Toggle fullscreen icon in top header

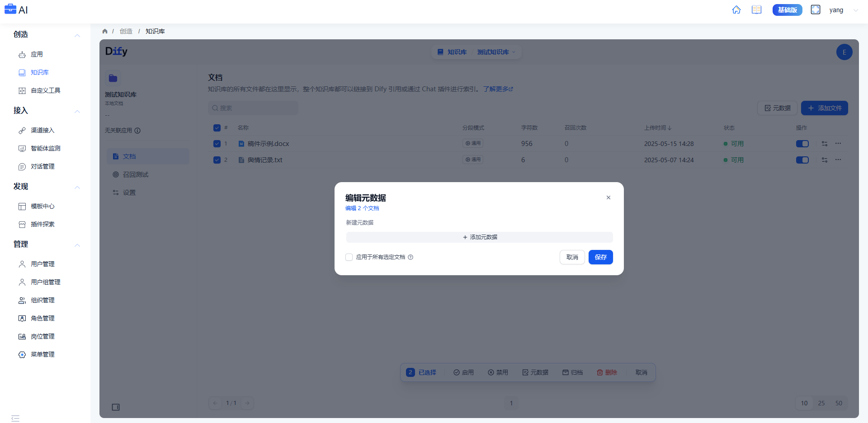pos(816,10)
